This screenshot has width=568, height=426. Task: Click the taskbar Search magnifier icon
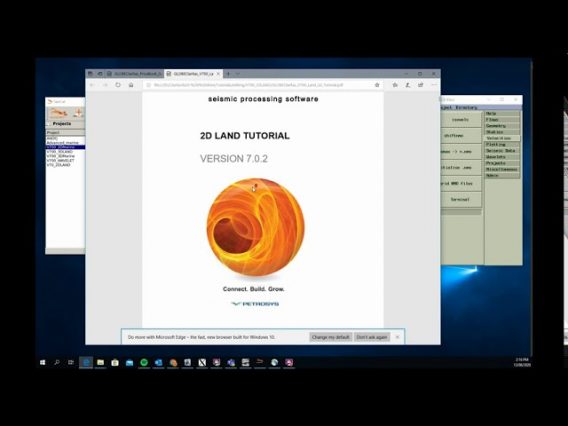coord(57,362)
